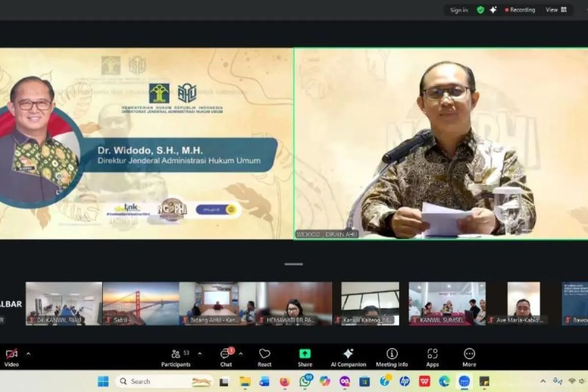The width and height of the screenshot is (588, 392).
Task: Click the Sign in link
Action: 459,10
